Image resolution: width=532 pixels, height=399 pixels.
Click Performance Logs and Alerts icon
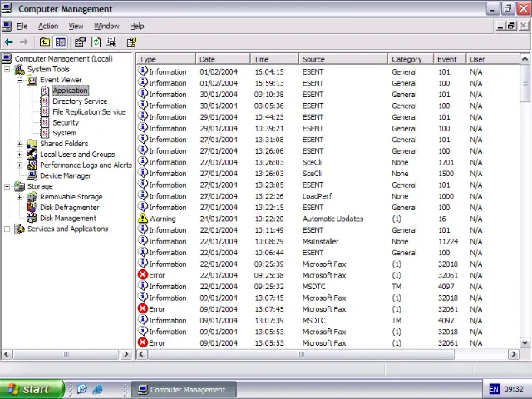(32, 165)
